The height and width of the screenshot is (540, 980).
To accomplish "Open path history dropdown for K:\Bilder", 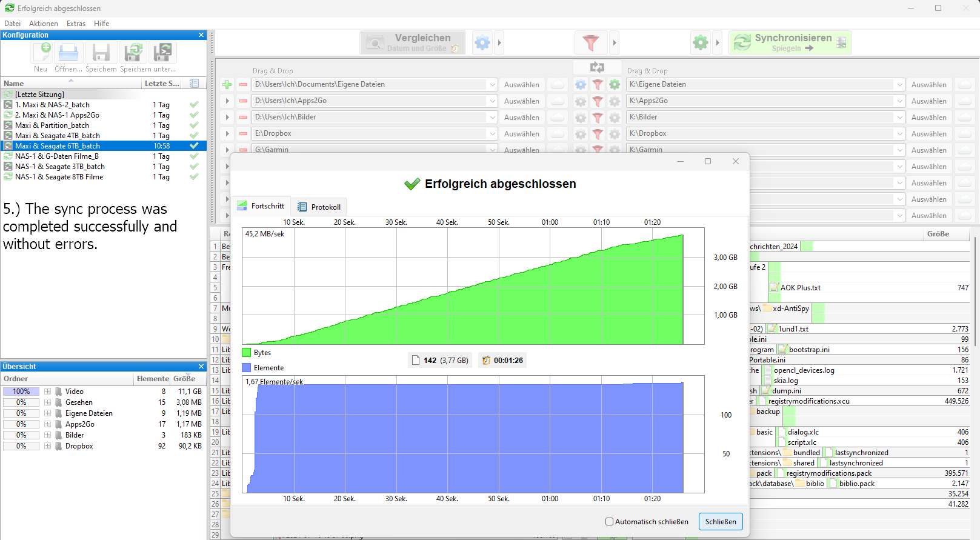I will pyautogui.click(x=899, y=118).
